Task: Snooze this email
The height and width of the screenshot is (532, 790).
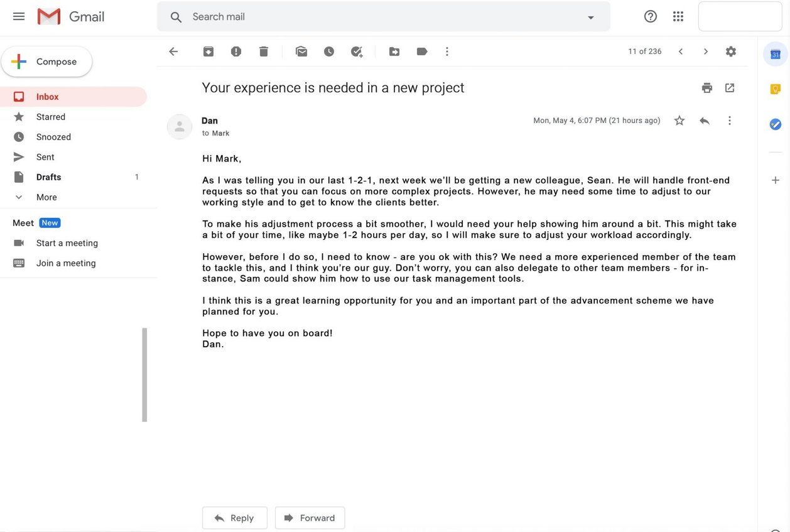Action: 328,51
